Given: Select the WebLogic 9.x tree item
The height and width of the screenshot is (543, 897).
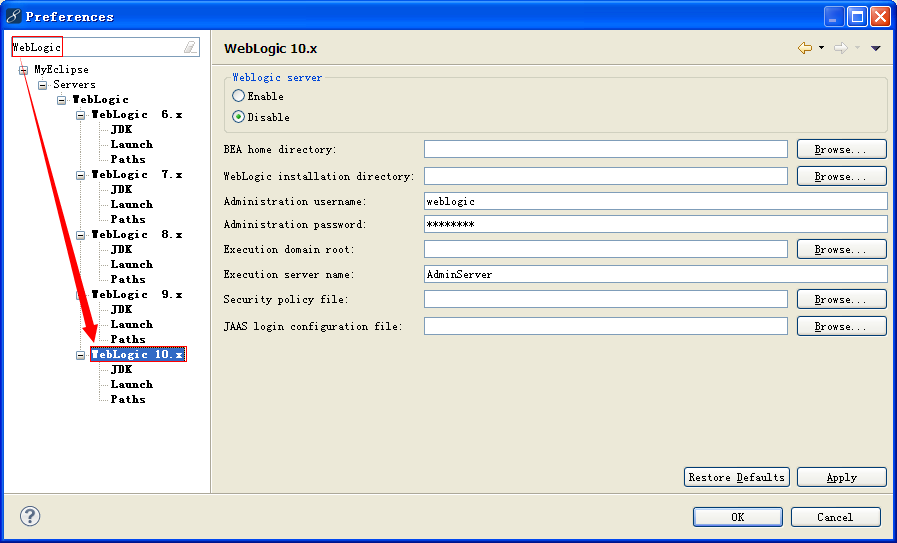Looking at the screenshot, I should click(x=137, y=295).
